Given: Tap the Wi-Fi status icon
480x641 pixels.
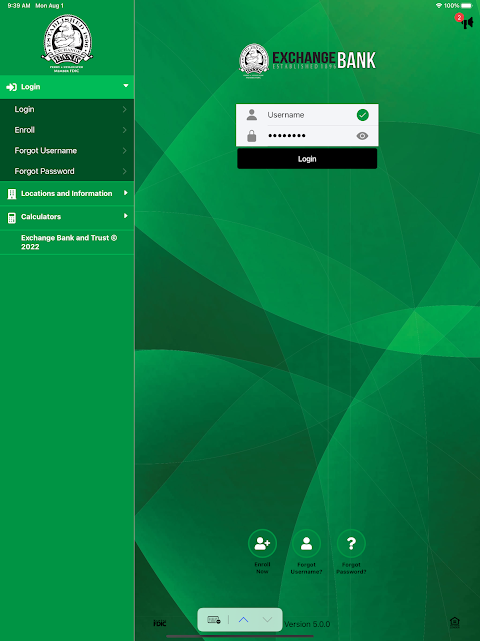Looking at the screenshot, I should click(x=439, y=6).
